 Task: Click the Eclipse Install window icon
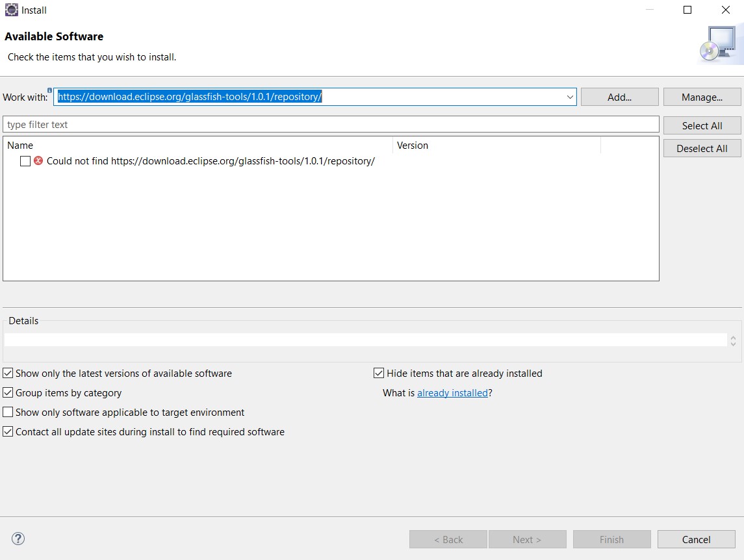pos(12,10)
